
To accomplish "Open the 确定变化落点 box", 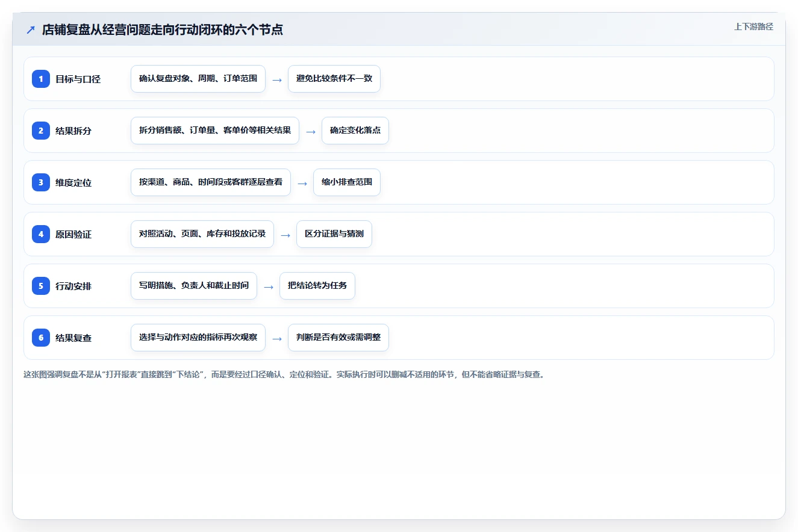I will pos(355,131).
